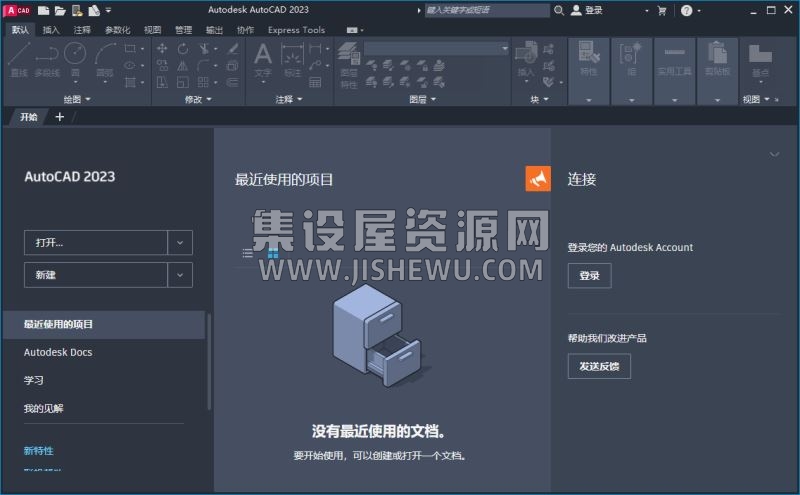Screen dimensions: 800x495
Task: Switch recent files to list view
Action: 247,253
